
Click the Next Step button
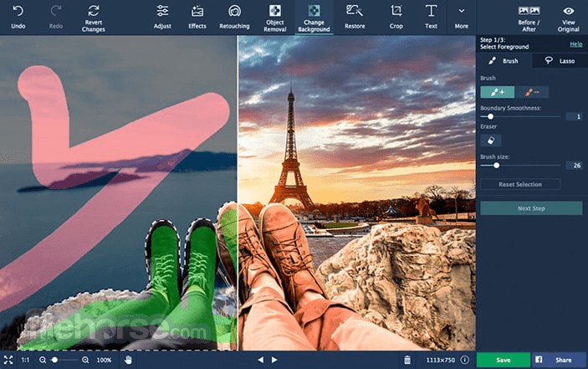coord(531,208)
